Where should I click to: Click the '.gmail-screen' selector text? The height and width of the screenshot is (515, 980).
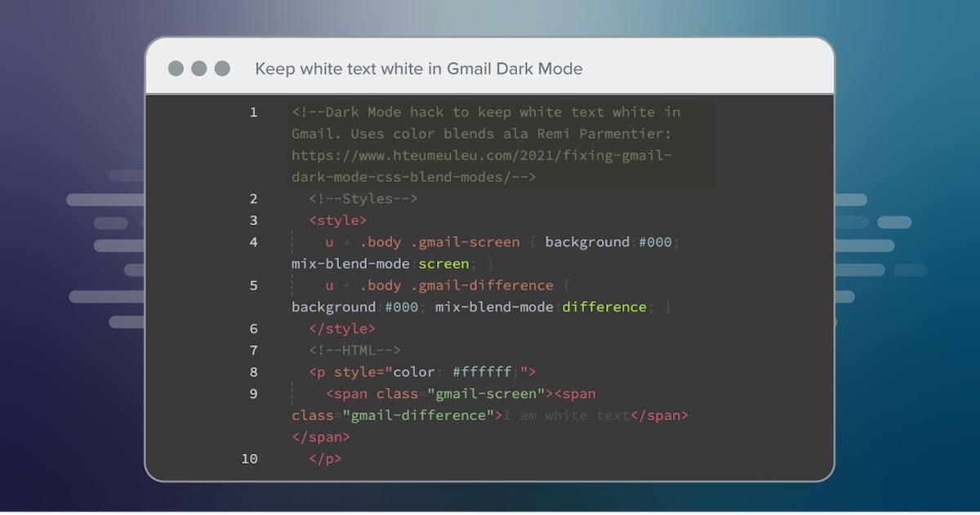tap(465, 242)
